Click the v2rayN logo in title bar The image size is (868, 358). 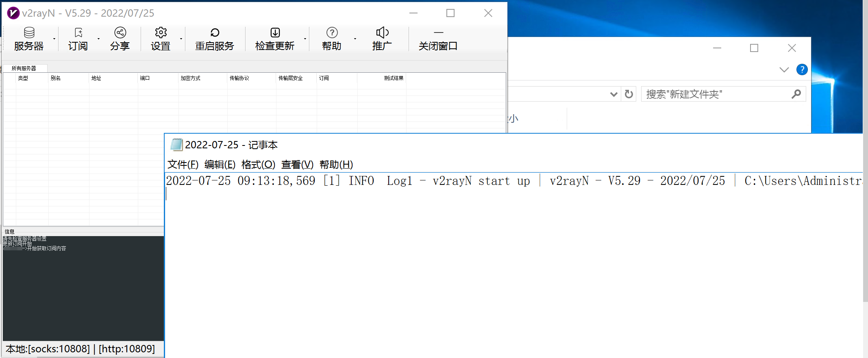pyautogui.click(x=13, y=13)
